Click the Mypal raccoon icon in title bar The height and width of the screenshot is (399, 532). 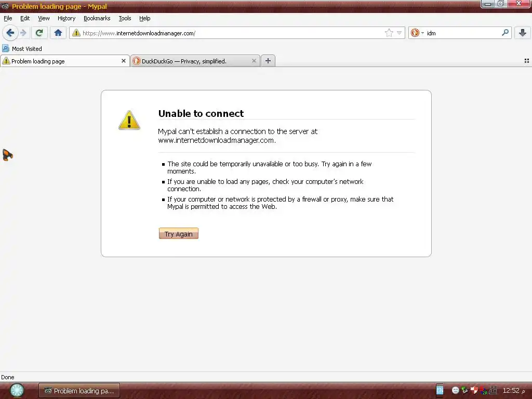pyautogui.click(x=5, y=6)
